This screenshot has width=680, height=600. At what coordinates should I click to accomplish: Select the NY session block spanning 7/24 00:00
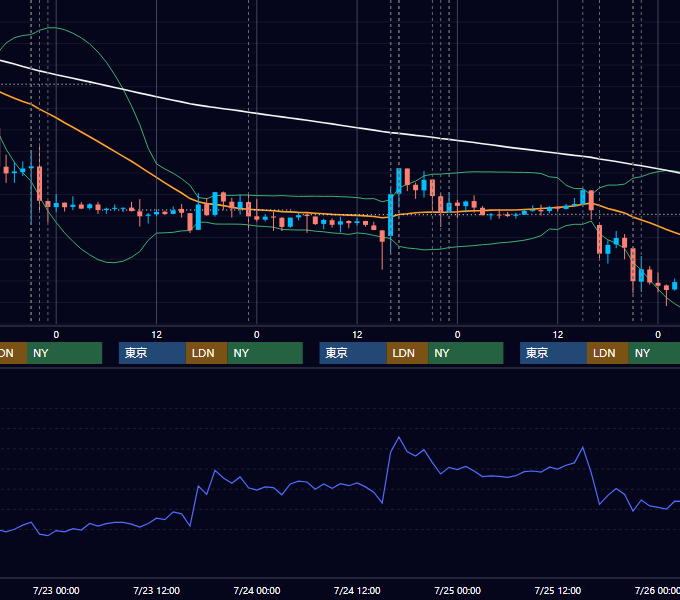coord(265,353)
